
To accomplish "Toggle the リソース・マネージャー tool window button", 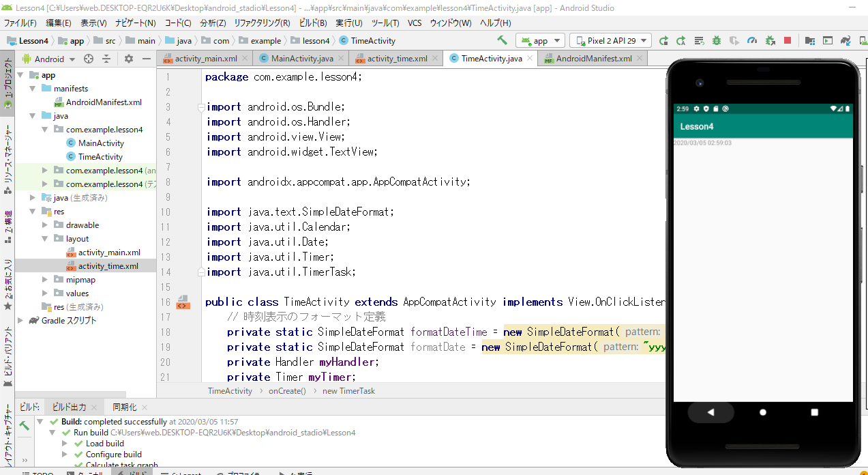I will [x=8, y=161].
